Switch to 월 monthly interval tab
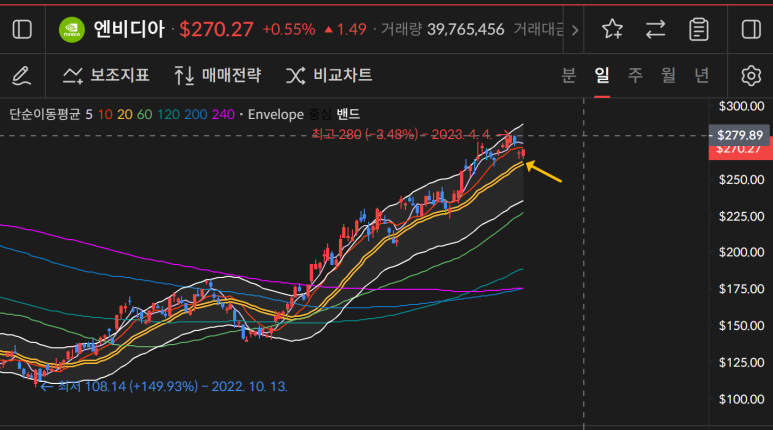 click(668, 75)
